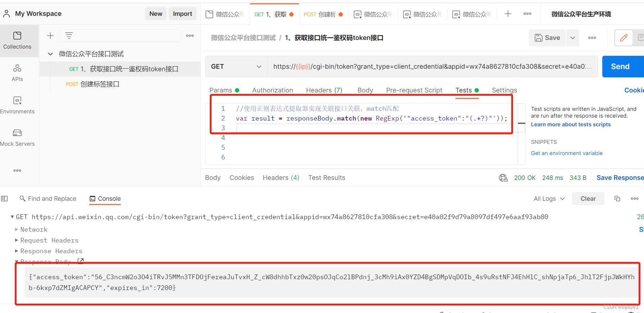Collapse the Response Body section in console
The width and height of the screenshot is (644, 313).
pos(17,262)
